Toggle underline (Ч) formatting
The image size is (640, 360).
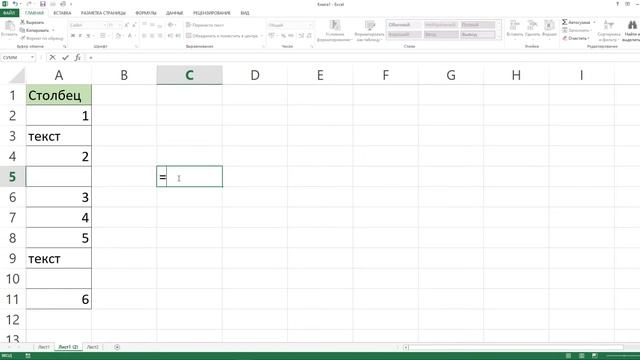pos(88,36)
